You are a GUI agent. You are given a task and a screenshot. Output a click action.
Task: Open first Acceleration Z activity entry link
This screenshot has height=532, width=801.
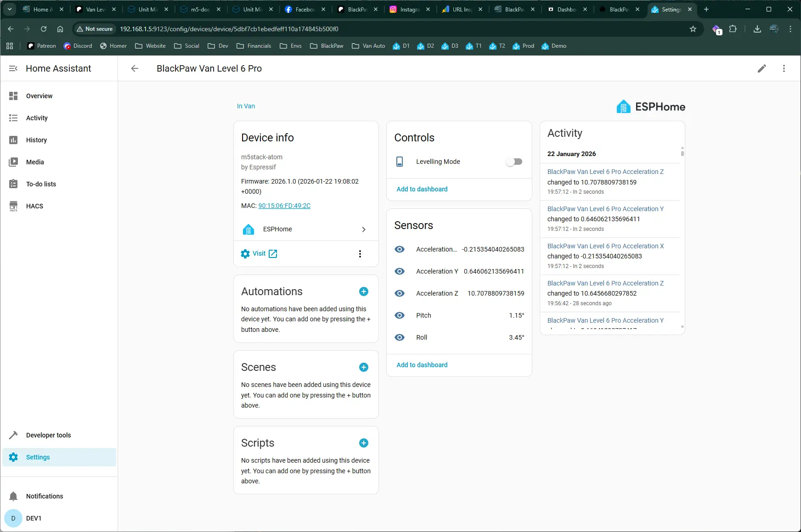[x=605, y=172]
